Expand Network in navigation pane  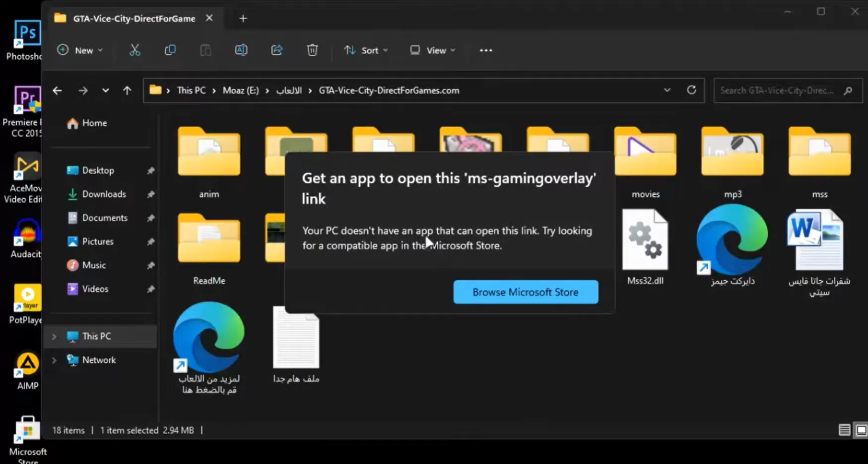(54, 360)
